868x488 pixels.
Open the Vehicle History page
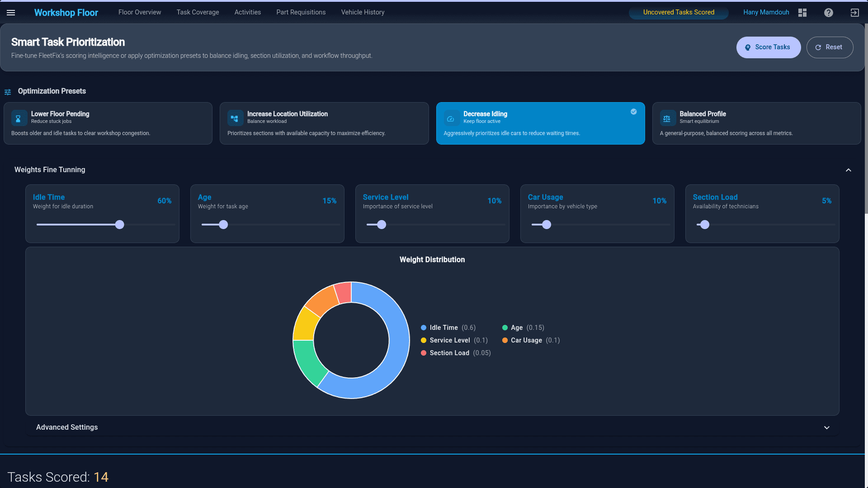[363, 12]
